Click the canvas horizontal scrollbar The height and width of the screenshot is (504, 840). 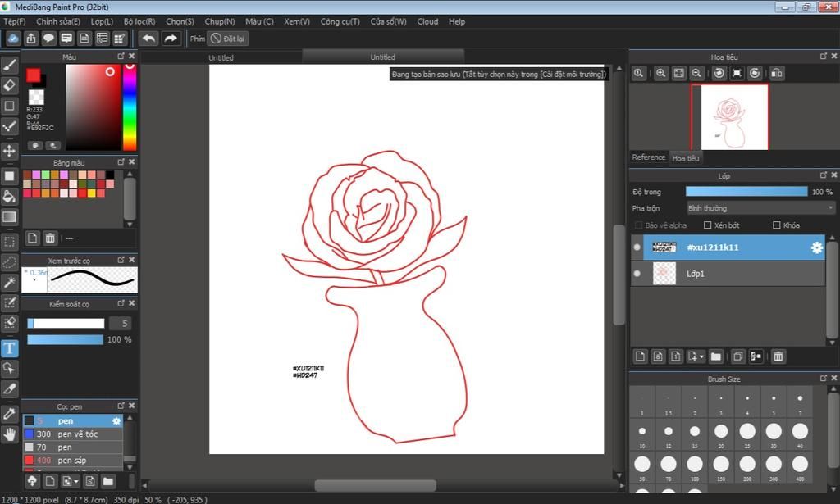[375, 485]
